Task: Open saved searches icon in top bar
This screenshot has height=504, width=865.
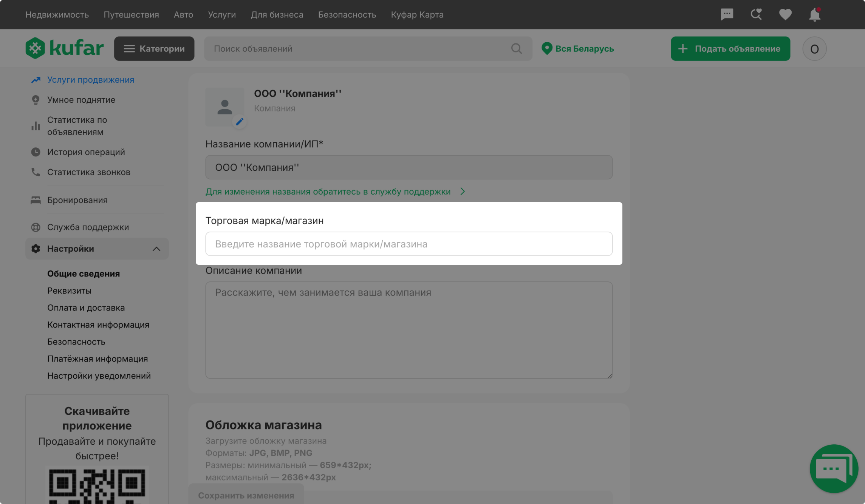Action: click(x=756, y=14)
